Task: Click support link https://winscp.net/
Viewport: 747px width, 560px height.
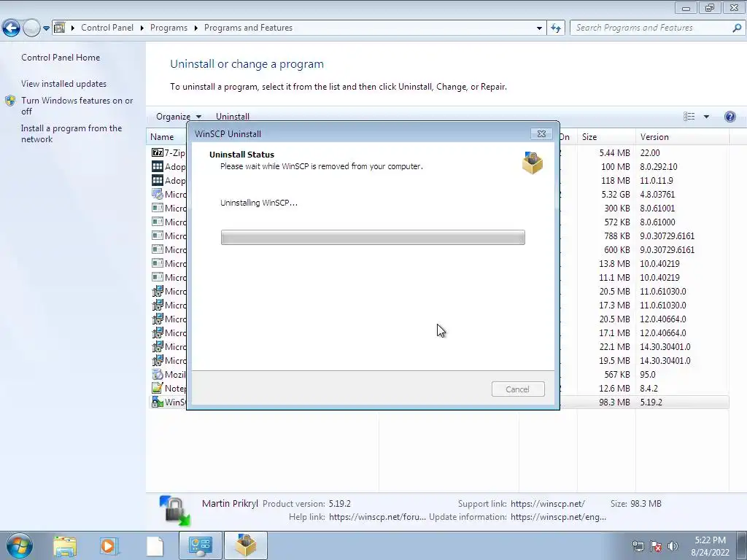Action: 547,503
